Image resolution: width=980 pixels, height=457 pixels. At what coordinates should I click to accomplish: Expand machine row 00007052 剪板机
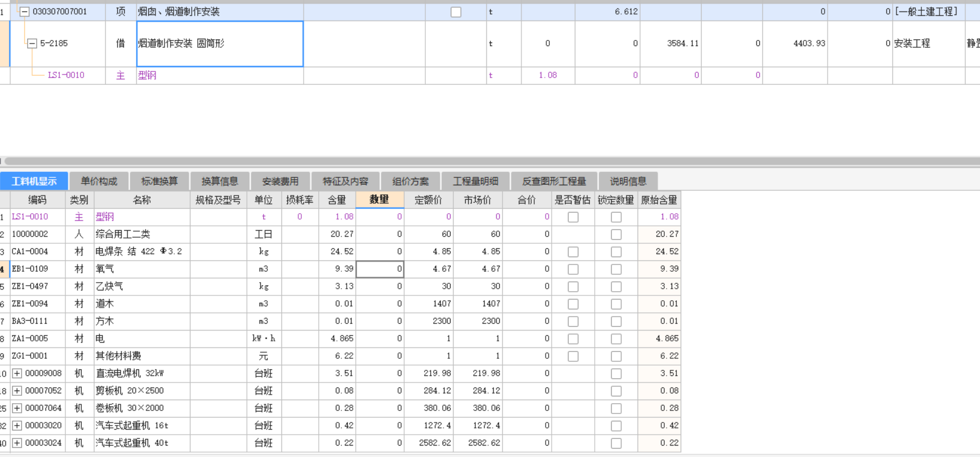point(17,391)
